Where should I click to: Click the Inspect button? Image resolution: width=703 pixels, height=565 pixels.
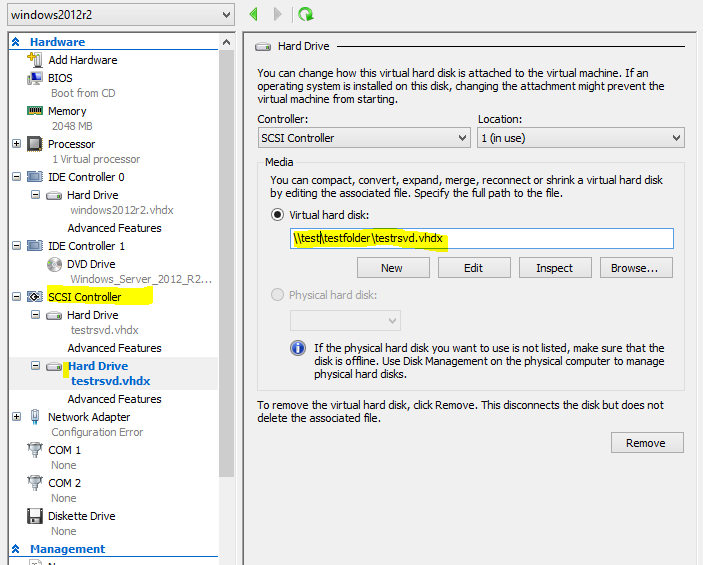[555, 268]
